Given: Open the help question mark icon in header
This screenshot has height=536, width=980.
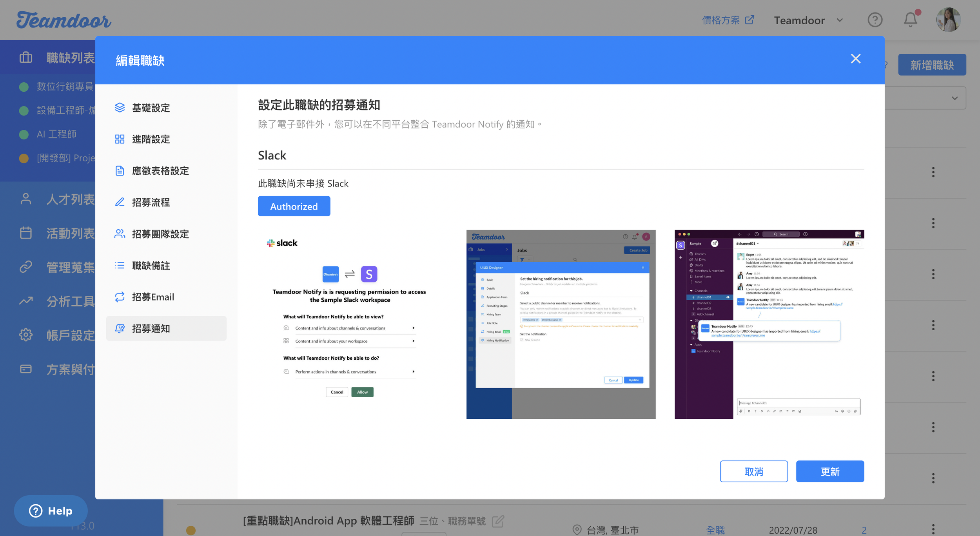Looking at the screenshot, I should click(x=875, y=20).
